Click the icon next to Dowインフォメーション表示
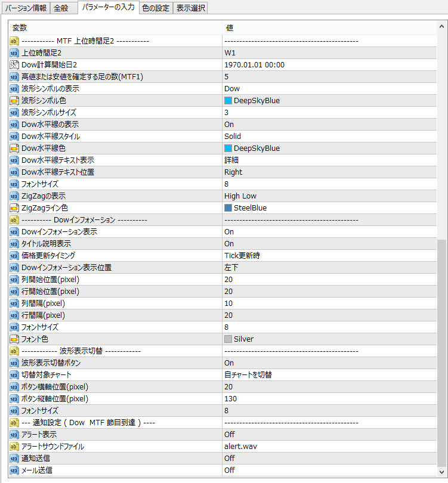The width and height of the screenshot is (448, 483). point(14,231)
